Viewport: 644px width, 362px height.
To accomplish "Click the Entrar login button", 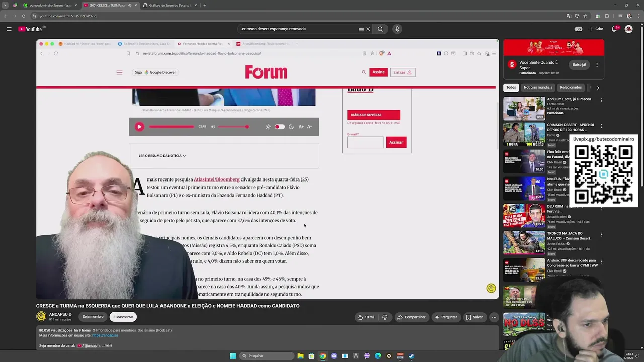I will point(403,72).
